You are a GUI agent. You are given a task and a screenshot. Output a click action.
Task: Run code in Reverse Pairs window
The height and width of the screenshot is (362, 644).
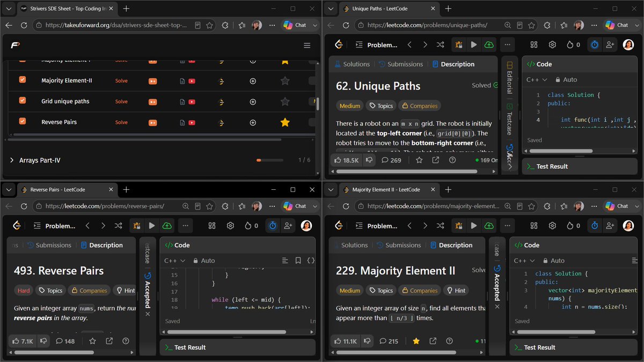point(152,226)
